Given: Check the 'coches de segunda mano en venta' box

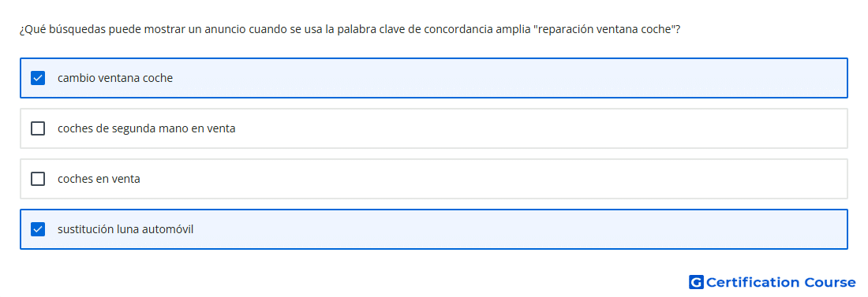Looking at the screenshot, I should tap(38, 128).
